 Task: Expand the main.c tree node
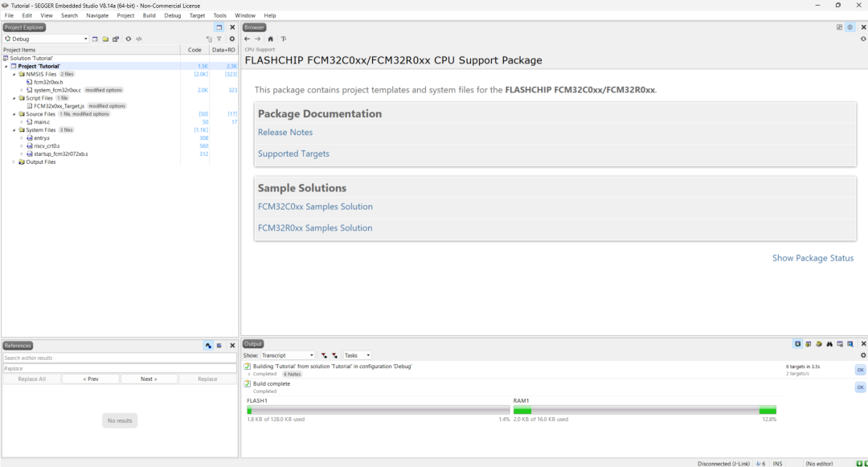coord(22,121)
